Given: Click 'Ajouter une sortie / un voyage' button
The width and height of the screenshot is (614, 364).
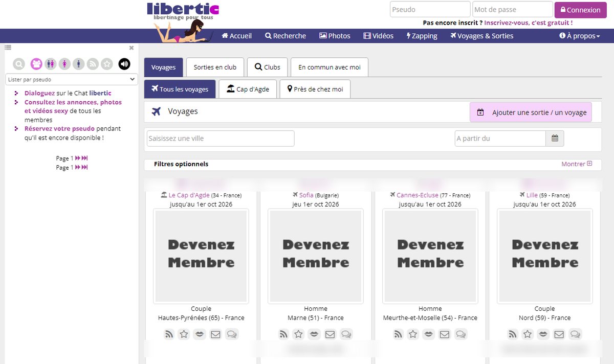Looking at the screenshot, I should coord(531,112).
